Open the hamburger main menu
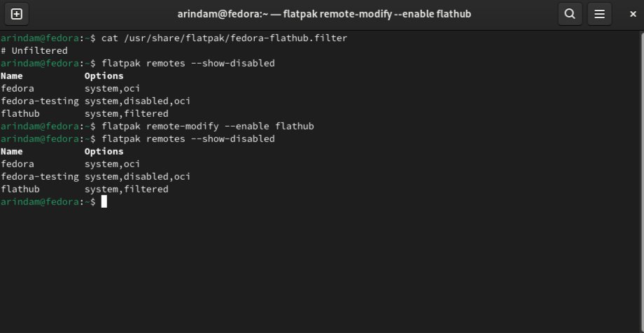The image size is (644, 333). point(599,13)
